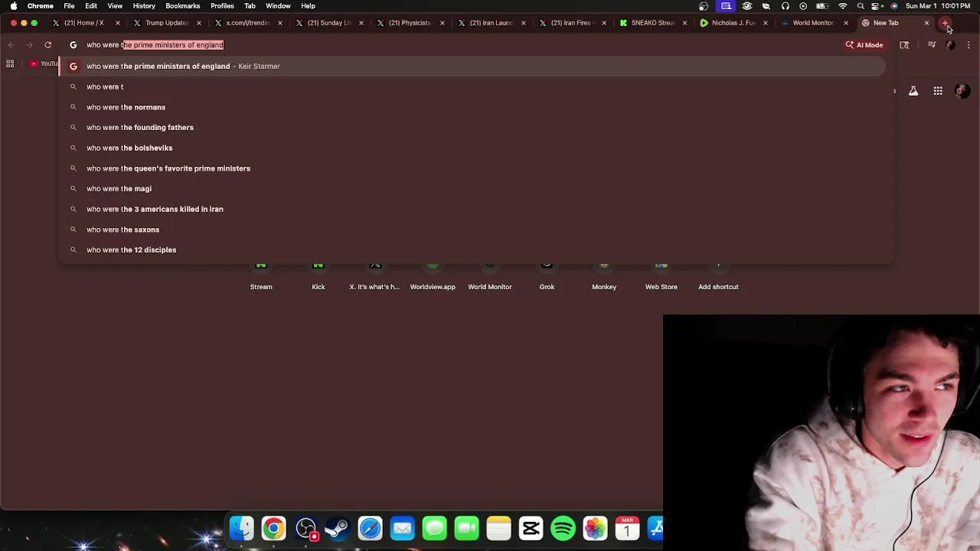Click Add shortcut
The width and height of the screenshot is (980, 551).
pyautogui.click(x=718, y=277)
